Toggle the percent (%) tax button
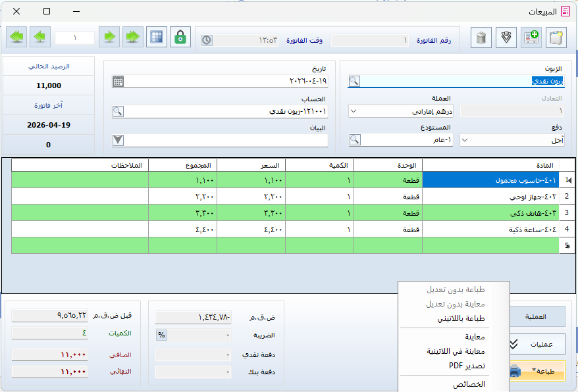Screen dimensions: 578x392 pyautogui.click(x=161, y=335)
